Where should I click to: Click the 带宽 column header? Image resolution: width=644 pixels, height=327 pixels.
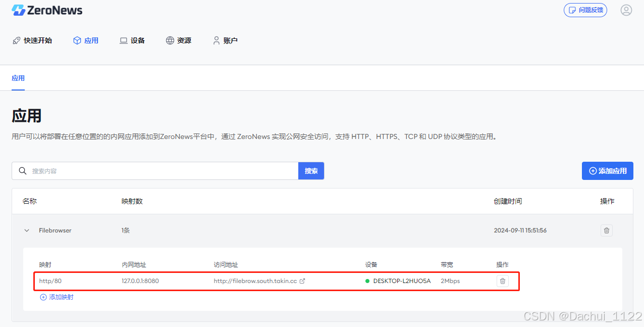(447, 265)
